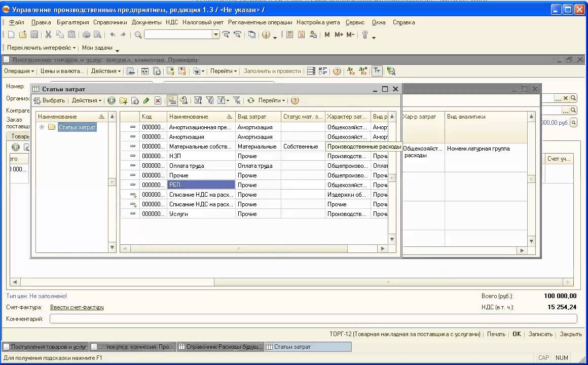Click the move to group icon
Image resolution: width=588 pixels, height=365 pixels.
183,100
